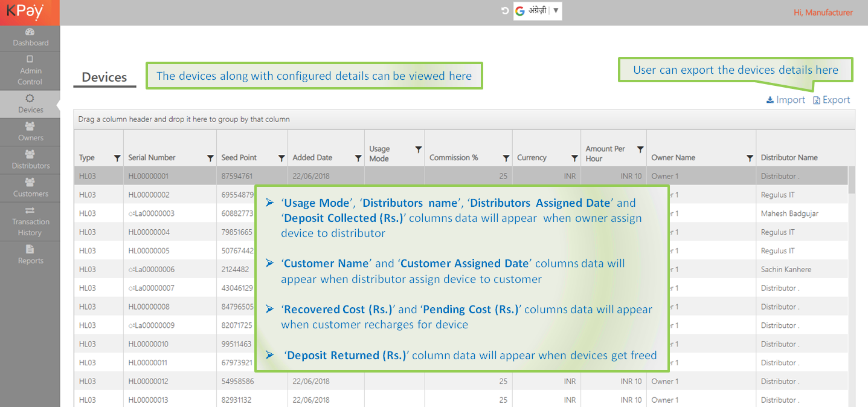Screen dimensions: 868x407
Task: Click the Export link
Action: pos(831,100)
